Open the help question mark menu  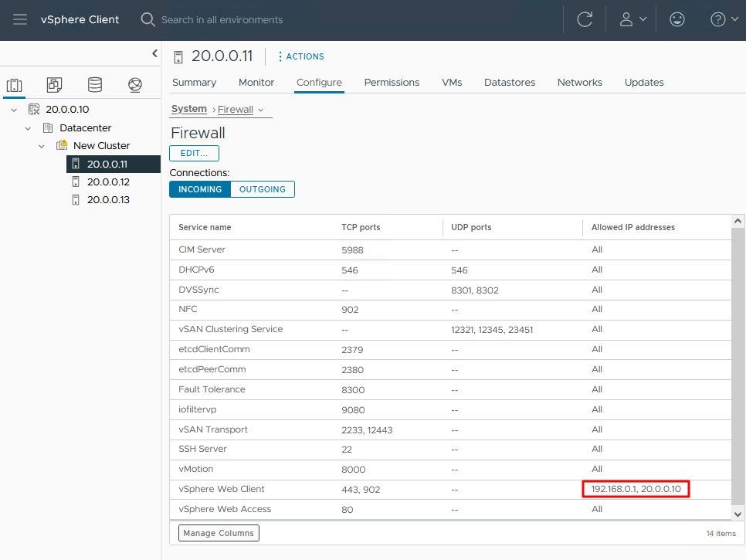point(724,19)
